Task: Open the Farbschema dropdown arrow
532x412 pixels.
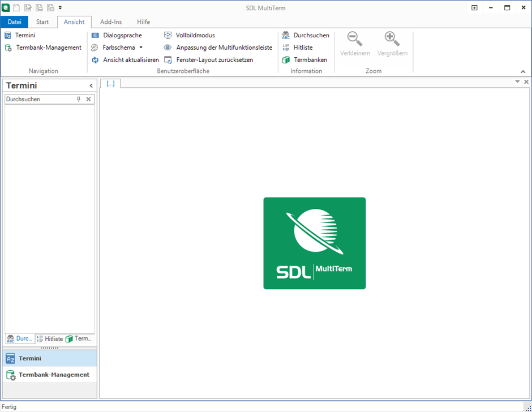Action: [141, 48]
